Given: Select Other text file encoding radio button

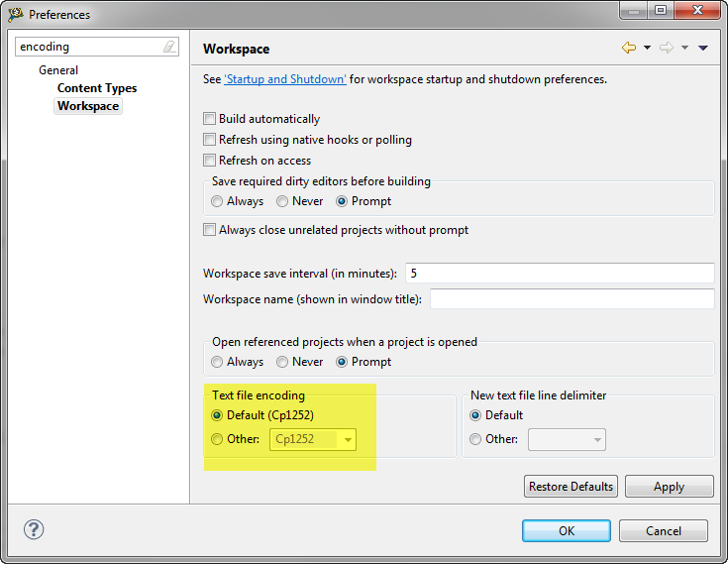Looking at the screenshot, I should [218, 439].
